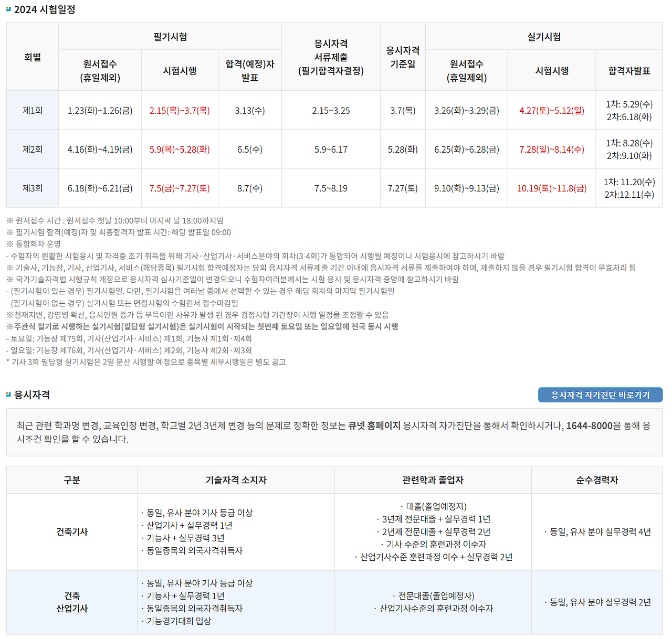Click cell 6.25(화)~6.28(금)
Image resolution: width=672 pixels, height=639 pixels.
(467, 149)
